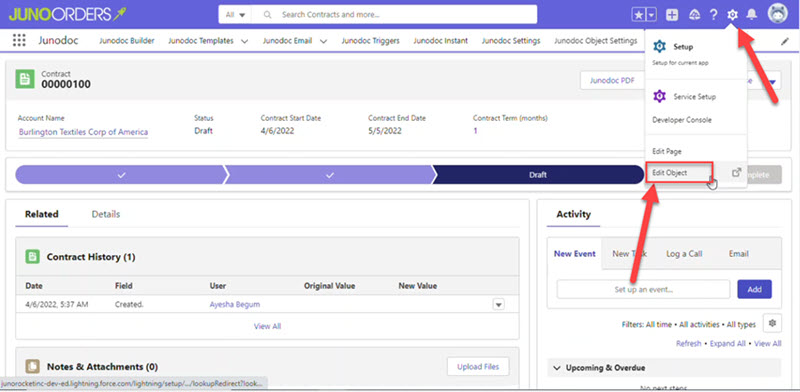800x392 pixels.
Task: Click the Upload Files button
Action: coord(478,366)
